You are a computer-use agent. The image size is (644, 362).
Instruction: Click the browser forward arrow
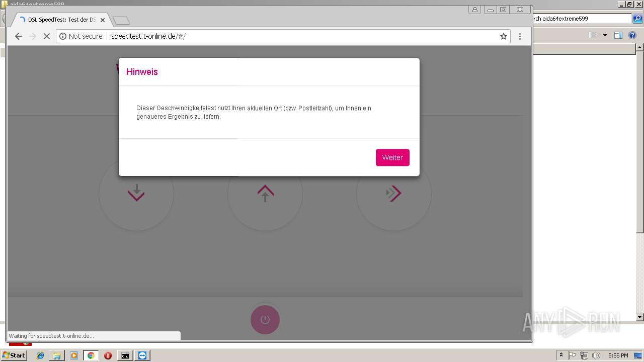[33, 36]
